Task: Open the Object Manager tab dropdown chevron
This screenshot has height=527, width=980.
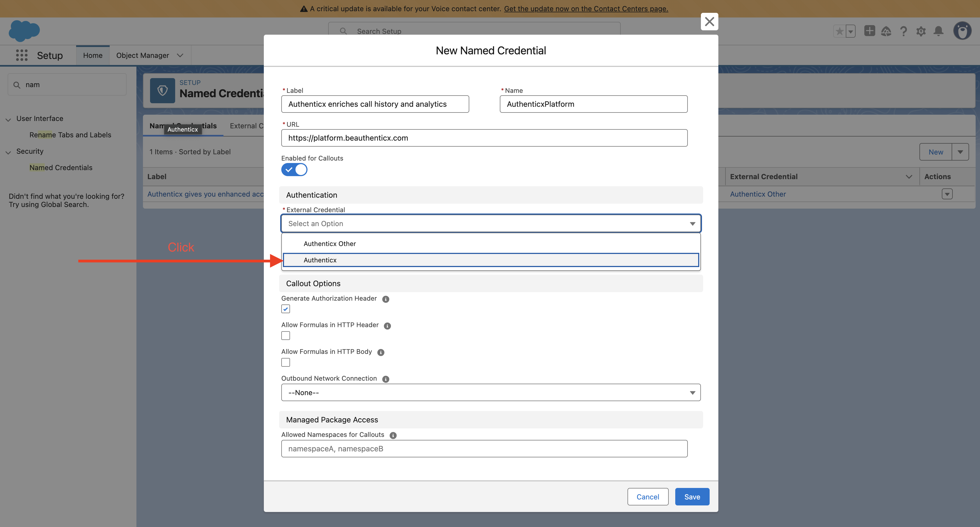Action: coord(180,56)
